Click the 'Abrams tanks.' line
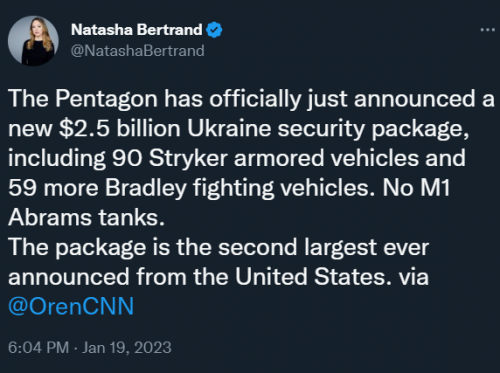Image resolution: width=500 pixels, height=373 pixels. 86,218
